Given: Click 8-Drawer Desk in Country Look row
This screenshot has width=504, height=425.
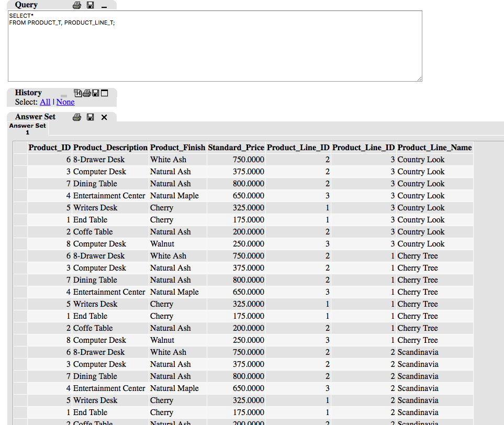Looking at the screenshot, I should click(x=99, y=160).
